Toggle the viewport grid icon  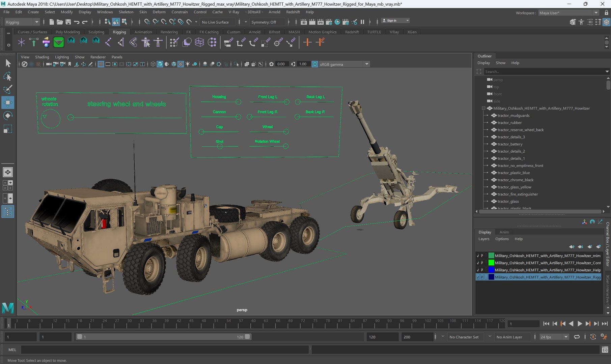click(101, 64)
